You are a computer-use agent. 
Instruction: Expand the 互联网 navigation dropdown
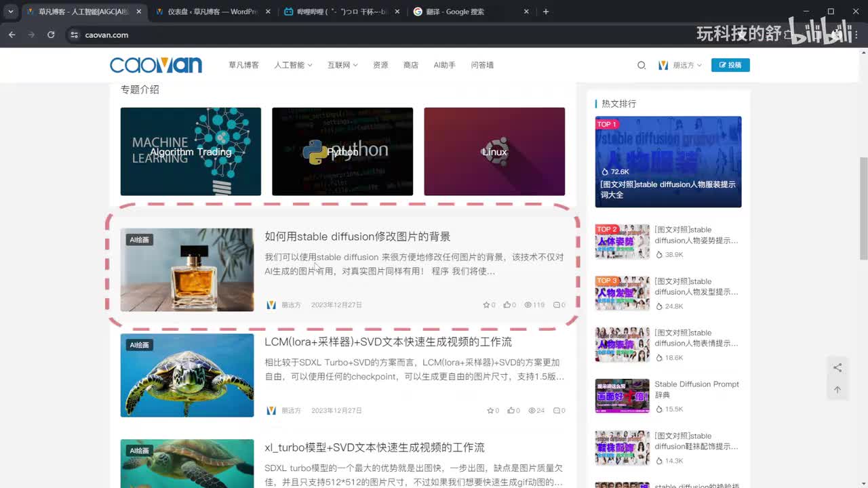342,65
